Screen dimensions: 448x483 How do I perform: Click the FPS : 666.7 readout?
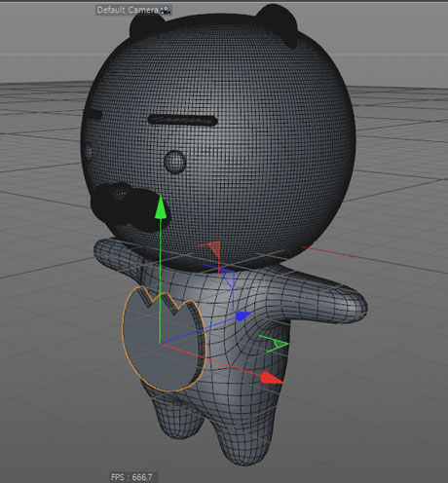(x=131, y=477)
